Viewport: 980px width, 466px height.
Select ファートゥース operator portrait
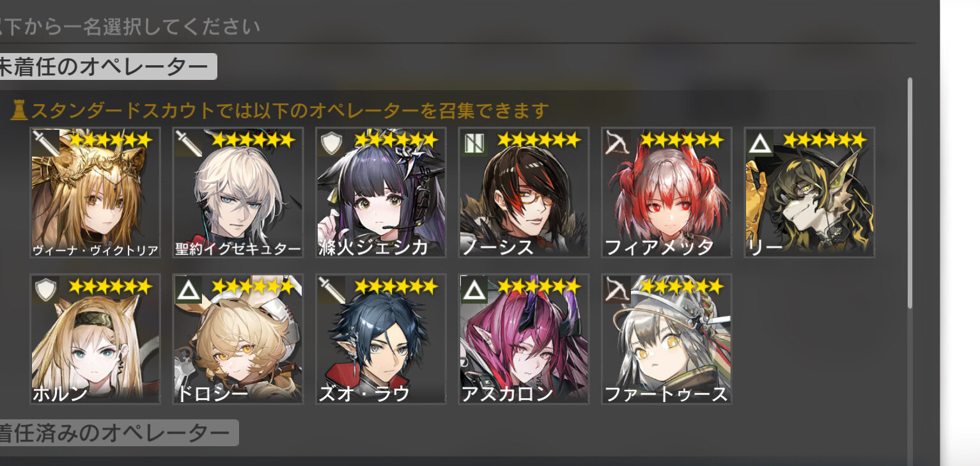667,339
